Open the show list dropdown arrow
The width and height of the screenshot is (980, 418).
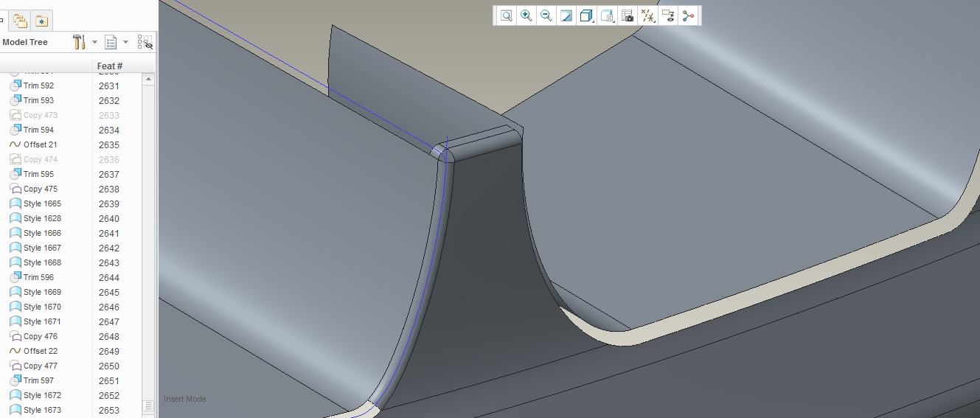pyautogui.click(x=125, y=42)
